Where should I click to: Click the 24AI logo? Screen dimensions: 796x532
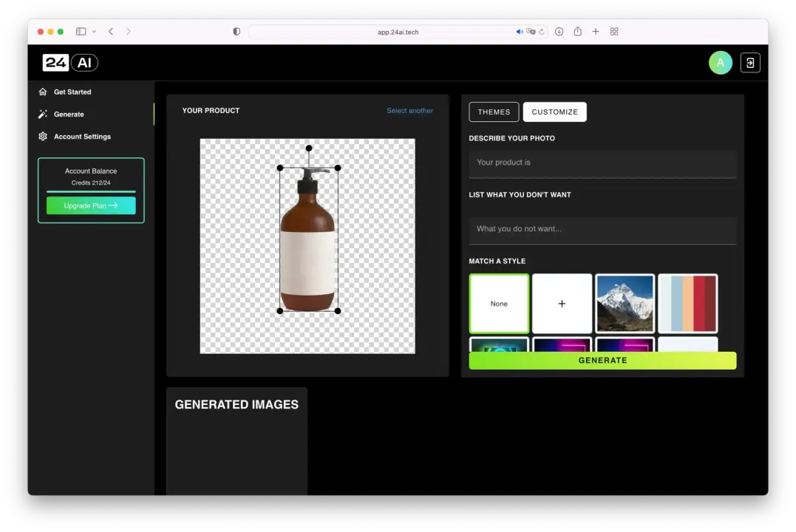pyautogui.click(x=70, y=63)
